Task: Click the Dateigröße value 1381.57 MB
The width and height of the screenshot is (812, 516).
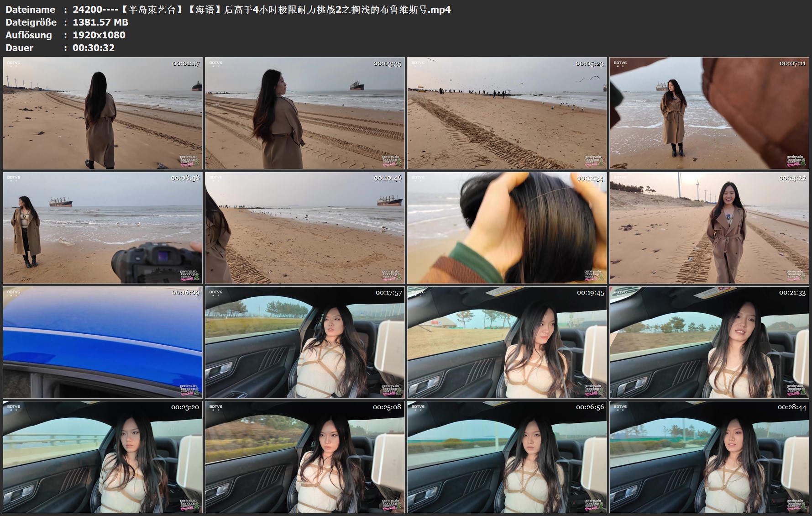Action: 100,22
